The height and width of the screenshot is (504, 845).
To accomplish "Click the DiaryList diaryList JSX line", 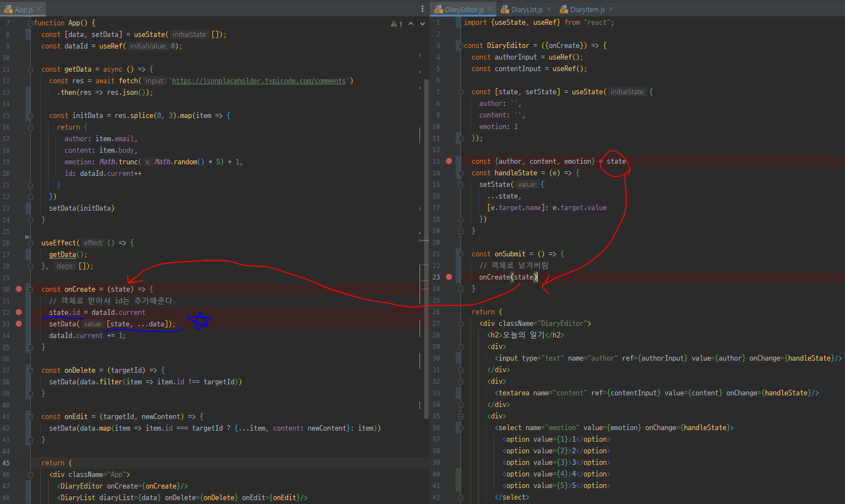I will [182, 497].
